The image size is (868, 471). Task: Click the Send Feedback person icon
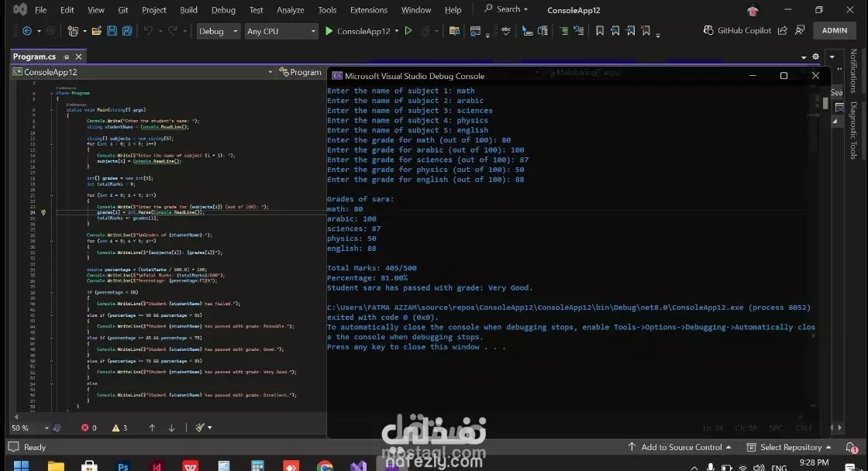[x=800, y=30]
